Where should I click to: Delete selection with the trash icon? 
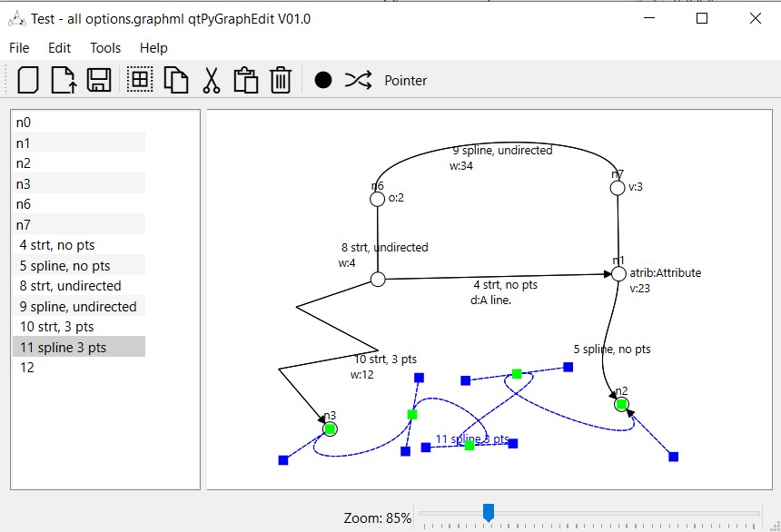pyautogui.click(x=281, y=80)
